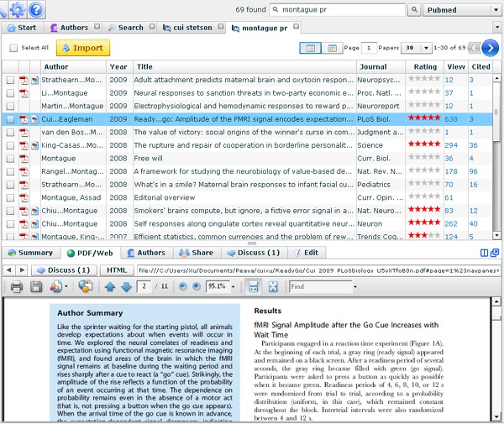
Task: Open the Summary detail tab
Action: 30,253
